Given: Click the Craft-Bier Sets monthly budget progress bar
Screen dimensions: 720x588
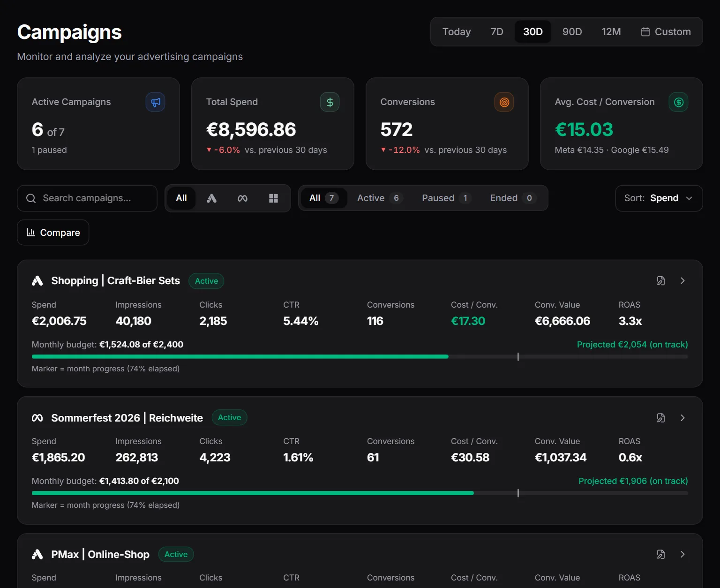Looking at the screenshot, I should click(360, 357).
